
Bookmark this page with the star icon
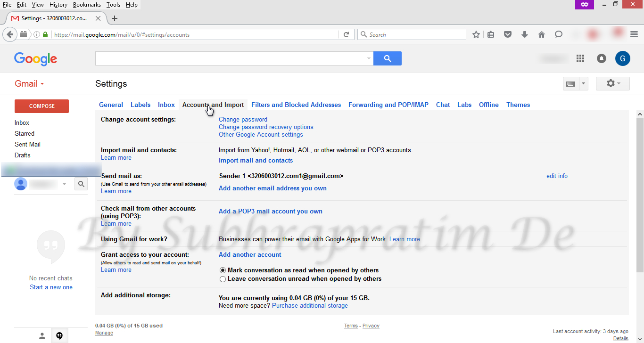click(476, 34)
